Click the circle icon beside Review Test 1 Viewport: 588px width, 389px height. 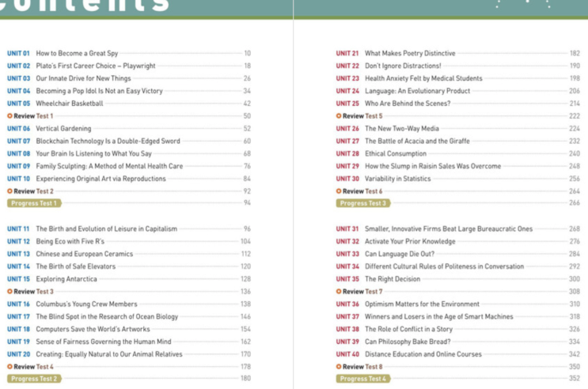point(9,116)
